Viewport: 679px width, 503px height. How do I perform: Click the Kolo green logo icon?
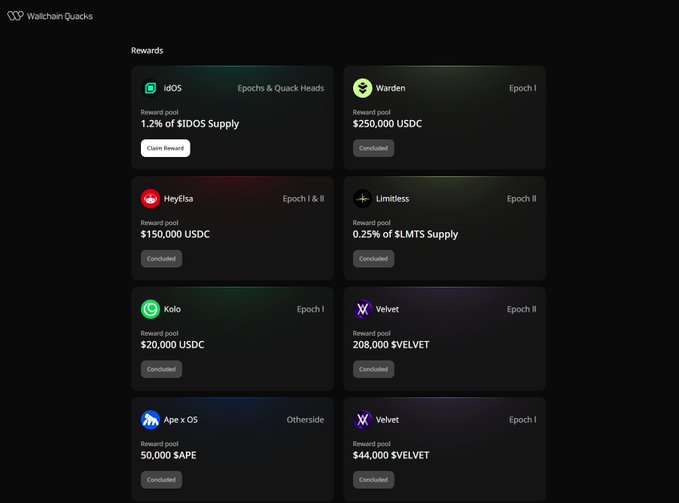[150, 309]
